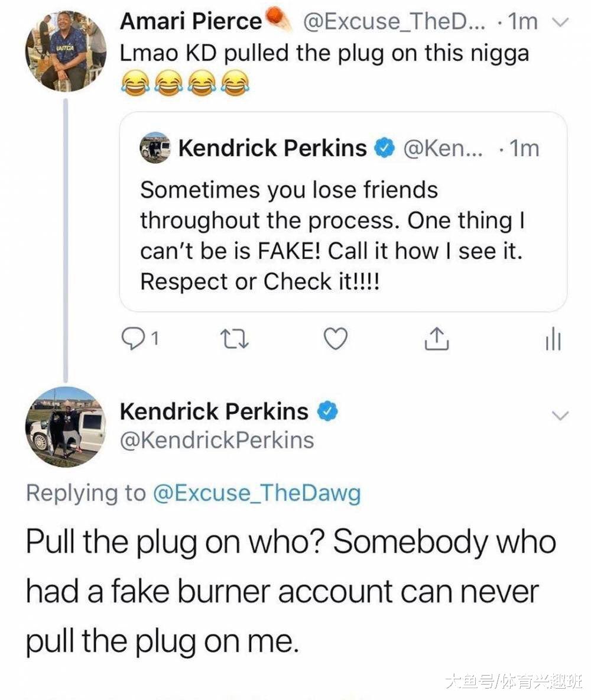Click the basketball emoji beside Amari Pierce
The image size is (591, 700).
pos(280,21)
